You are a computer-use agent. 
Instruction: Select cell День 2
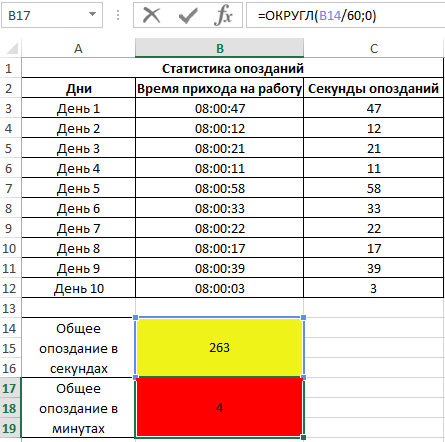click(78, 128)
